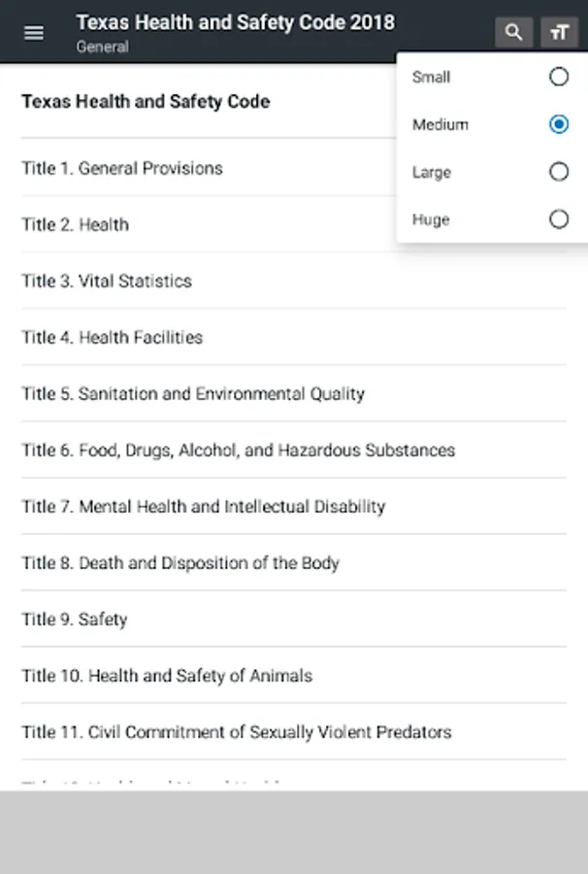Go to Title 3. Vital Statistics

click(x=107, y=281)
